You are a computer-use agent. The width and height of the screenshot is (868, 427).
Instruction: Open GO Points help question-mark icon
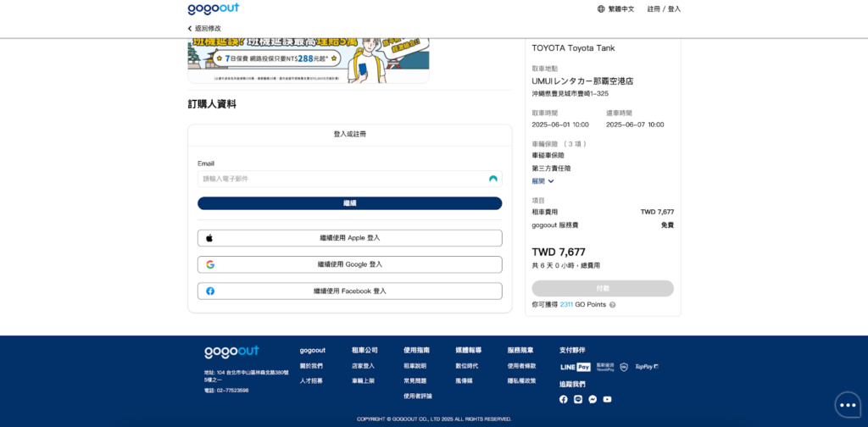612,305
